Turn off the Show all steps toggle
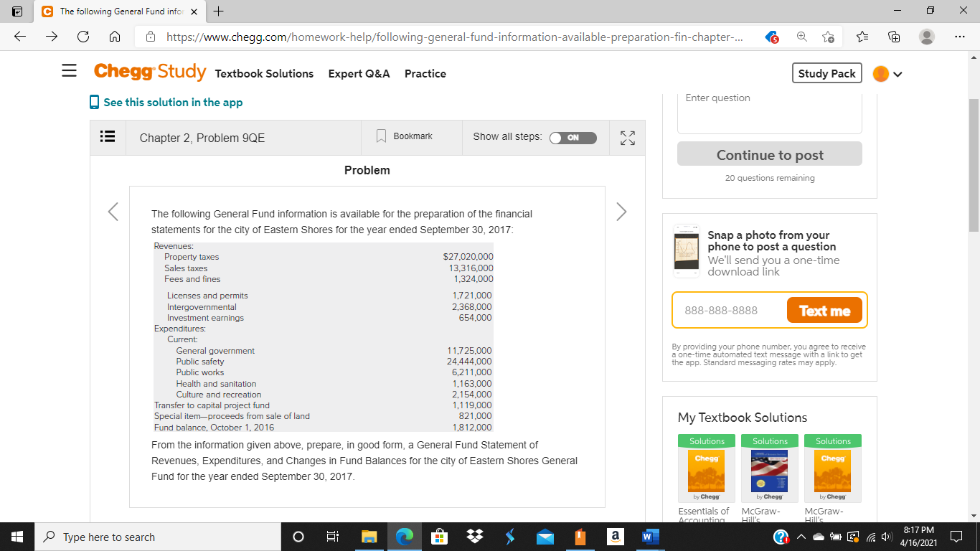Image resolution: width=980 pixels, height=551 pixels. click(x=573, y=136)
